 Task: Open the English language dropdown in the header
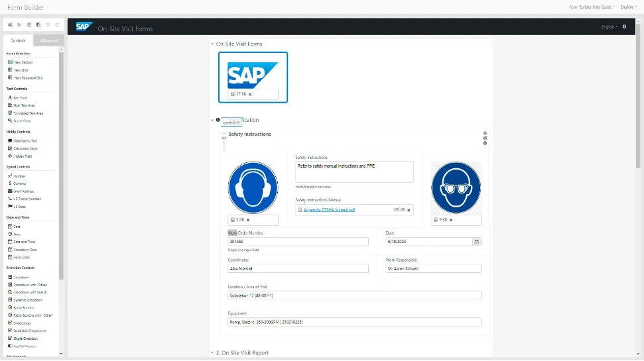click(627, 7)
